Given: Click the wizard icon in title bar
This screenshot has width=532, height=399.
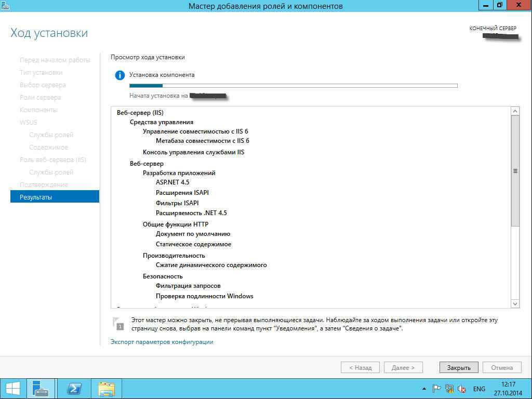Looking at the screenshot, I should [x=5, y=5].
